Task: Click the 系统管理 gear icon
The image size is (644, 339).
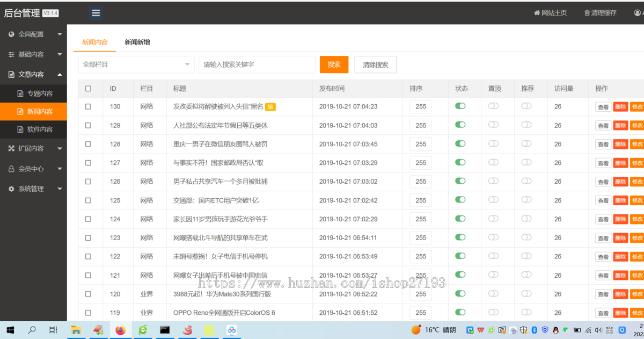Action: 11,189
